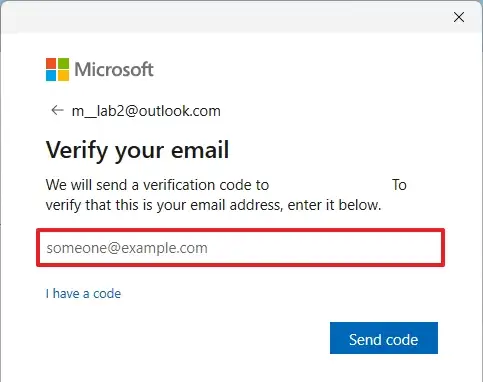
Task: Click the verification code description paragraph
Action: [226, 195]
